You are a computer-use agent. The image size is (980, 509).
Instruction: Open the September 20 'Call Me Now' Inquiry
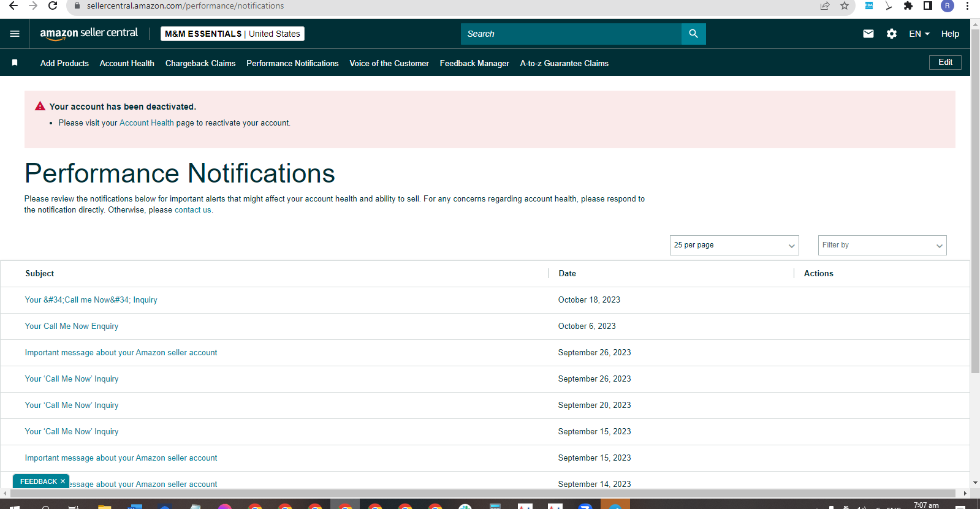coord(72,405)
